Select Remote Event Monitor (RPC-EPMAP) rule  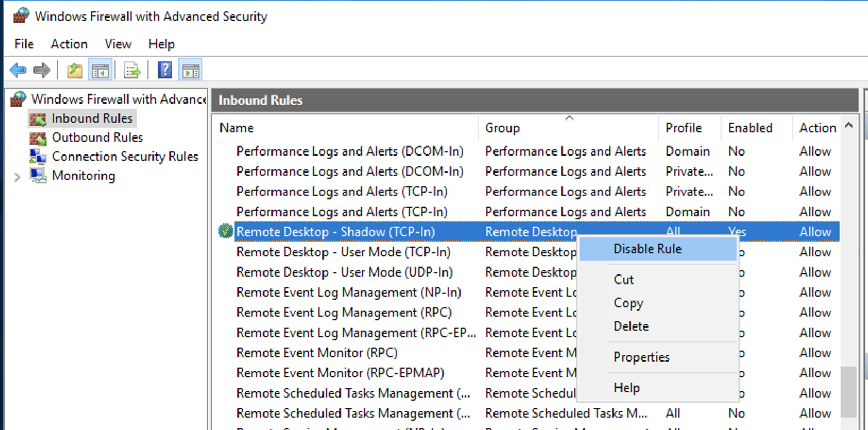point(341,373)
